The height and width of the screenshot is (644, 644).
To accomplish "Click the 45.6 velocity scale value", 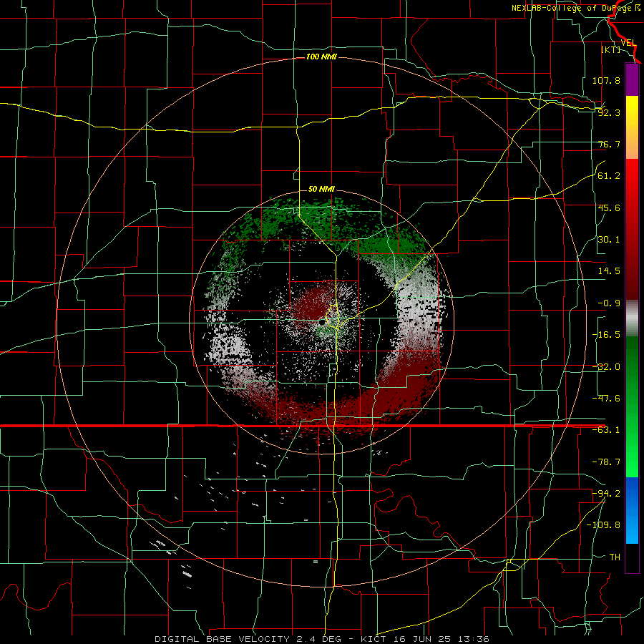I will click(x=609, y=208).
